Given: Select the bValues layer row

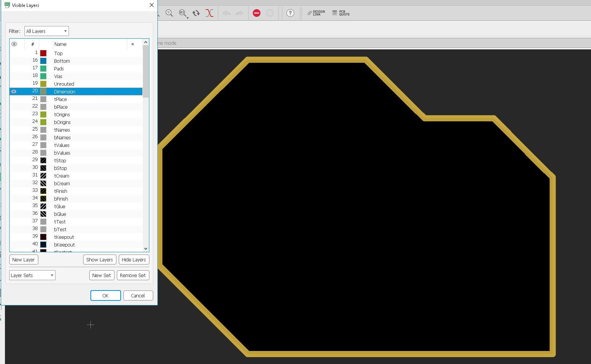Looking at the screenshot, I should point(76,153).
